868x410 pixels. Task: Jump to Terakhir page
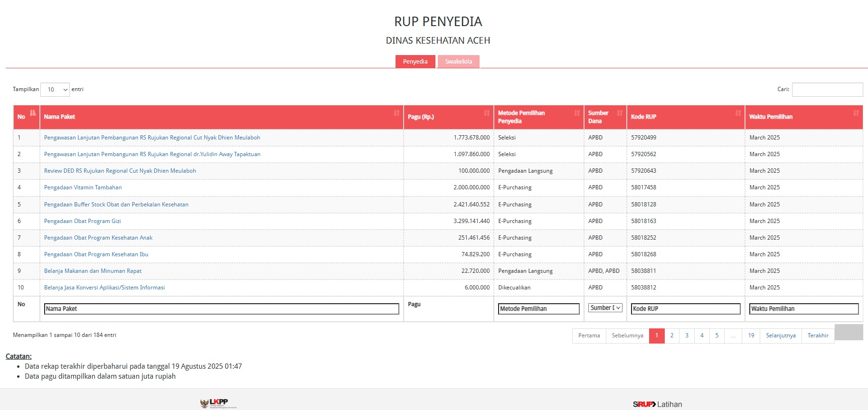click(x=818, y=335)
